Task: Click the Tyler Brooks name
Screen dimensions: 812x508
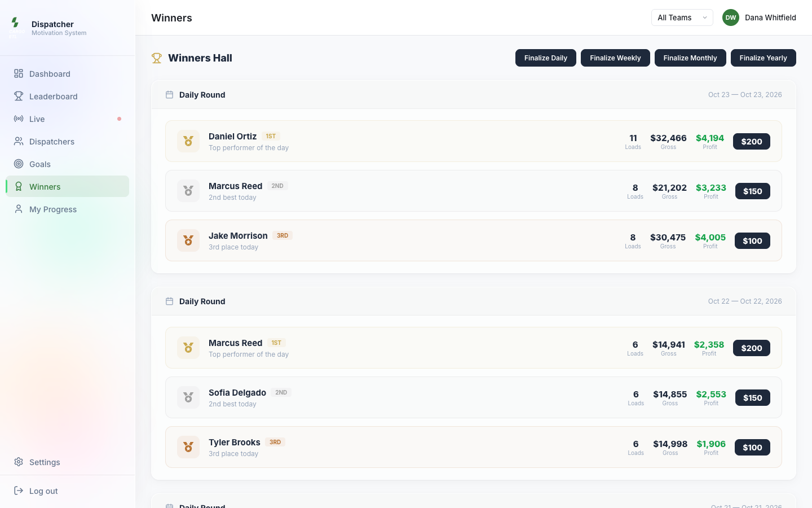Action: point(235,443)
